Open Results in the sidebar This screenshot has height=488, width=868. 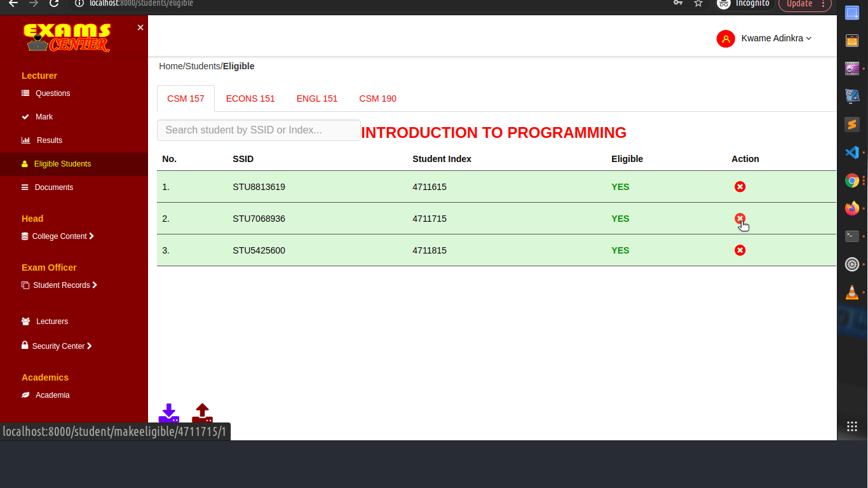[50, 140]
